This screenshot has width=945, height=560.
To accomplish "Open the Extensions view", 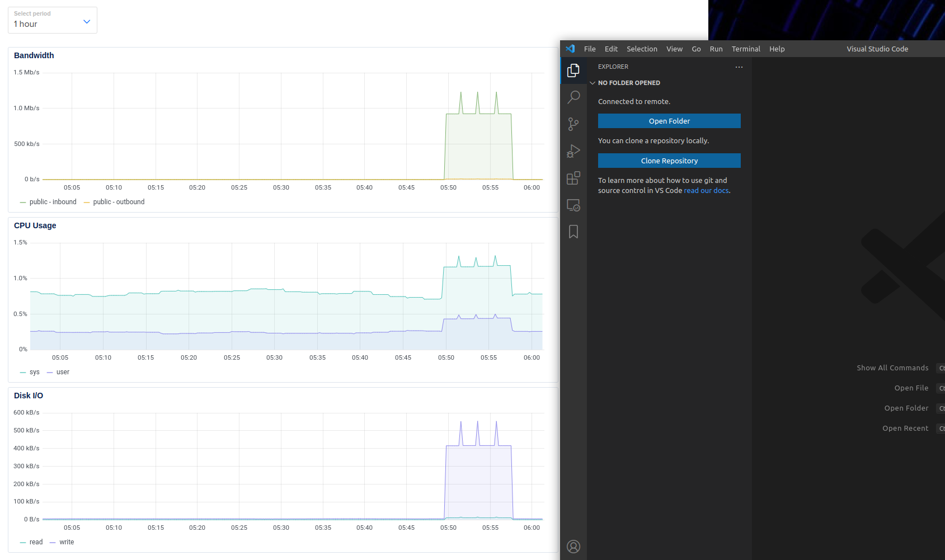I will [x=573, y=178].
